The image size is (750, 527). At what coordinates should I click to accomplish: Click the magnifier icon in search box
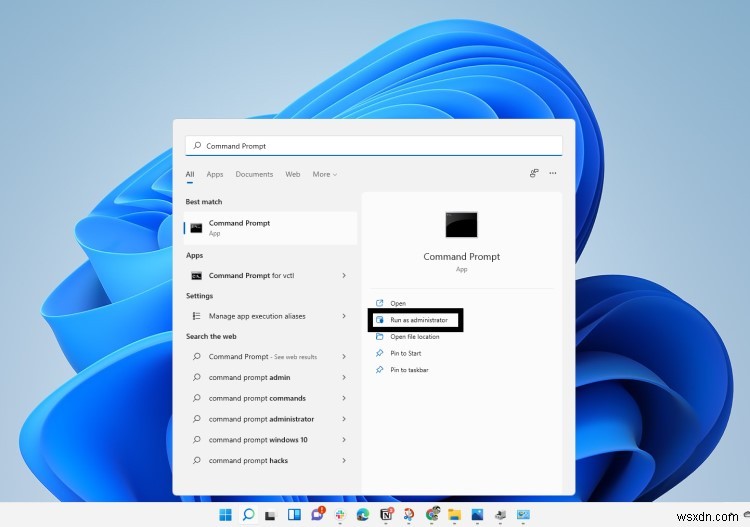[197, 145]
